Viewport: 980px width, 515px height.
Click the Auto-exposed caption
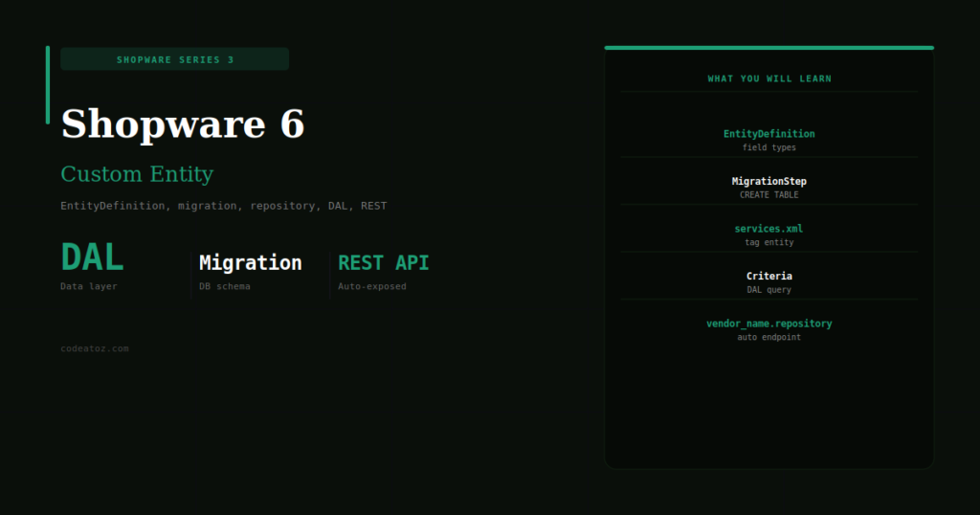pos(372,286)
